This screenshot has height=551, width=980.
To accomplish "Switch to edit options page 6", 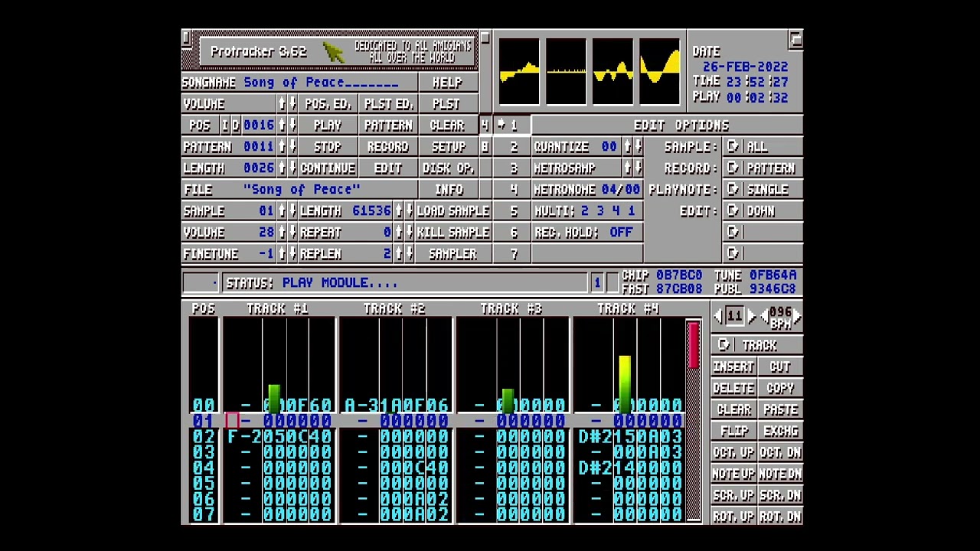I will click(x=511, y=233).
